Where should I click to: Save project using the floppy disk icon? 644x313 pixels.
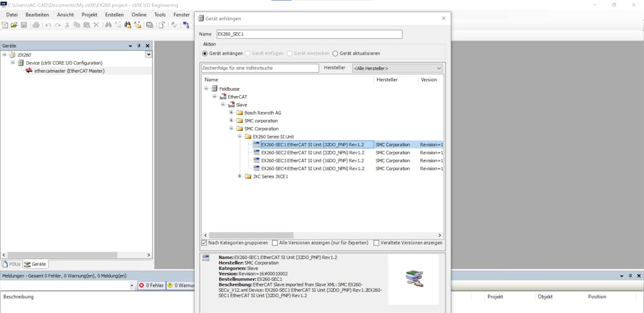[x=24, y=25]
